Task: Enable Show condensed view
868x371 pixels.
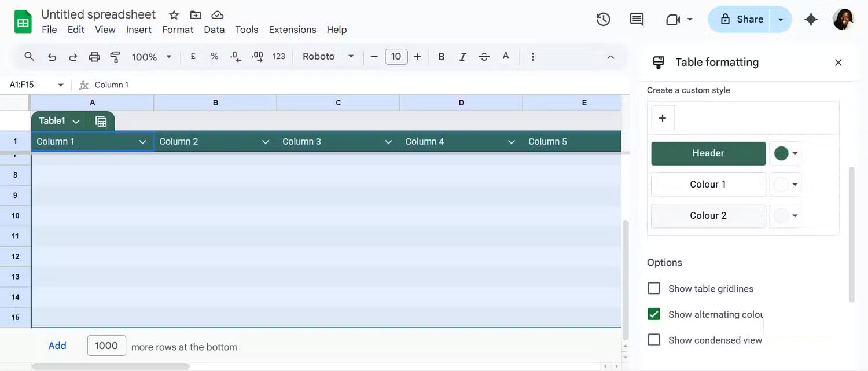Action: click(654, 340)
